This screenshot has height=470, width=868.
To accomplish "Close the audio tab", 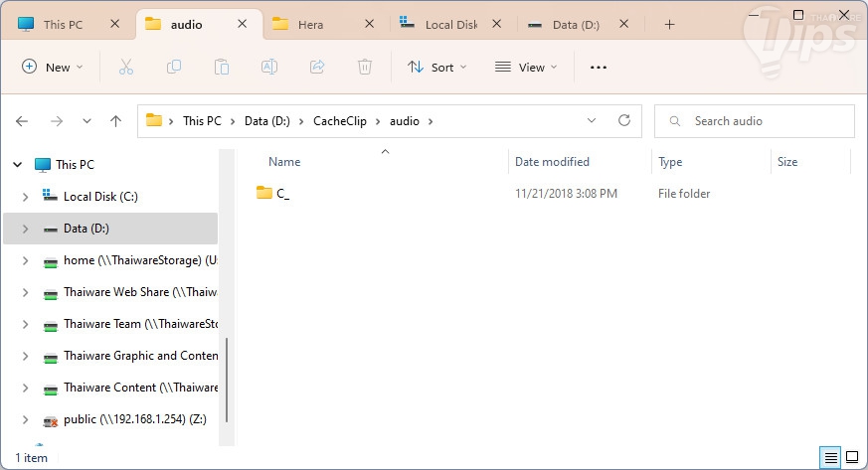I will click(x=242, y=24).
